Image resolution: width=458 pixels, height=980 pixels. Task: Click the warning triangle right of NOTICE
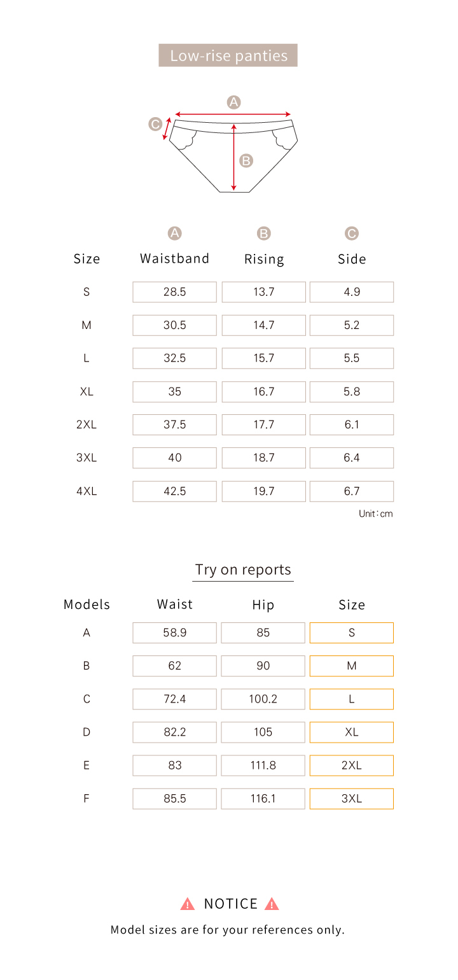tap(272, 904)
